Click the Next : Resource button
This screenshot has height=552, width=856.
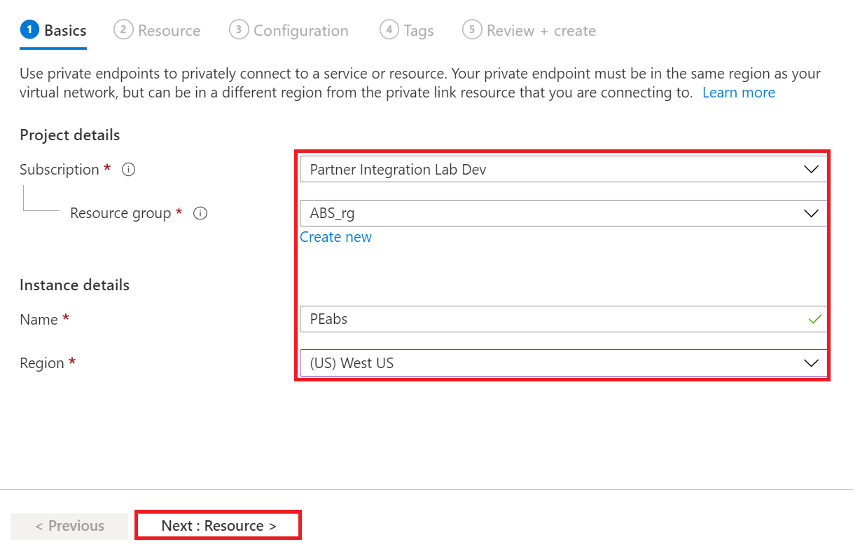tap(218, 526)
